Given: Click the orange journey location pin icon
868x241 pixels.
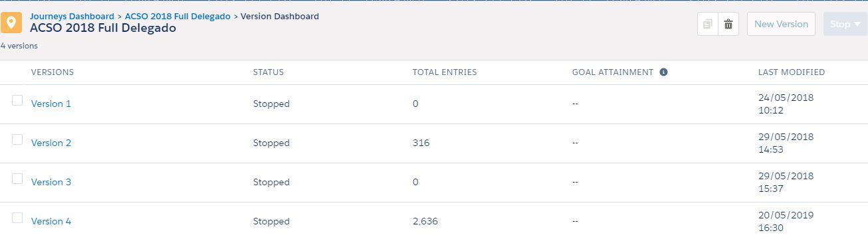Looking at the screenshot, I should coord(11,23).
